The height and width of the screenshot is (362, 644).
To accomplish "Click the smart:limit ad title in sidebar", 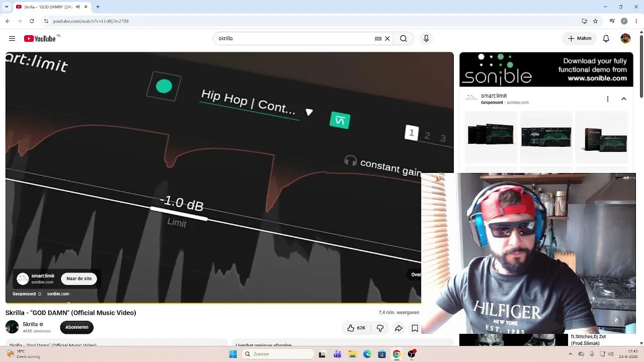I will point(494,96).
